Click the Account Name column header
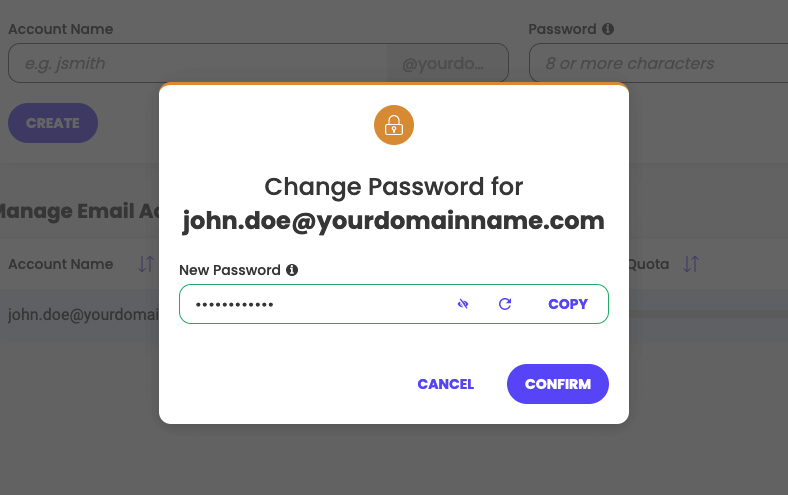The width and height of the screenshot is (788, 495). coord(61,264)
